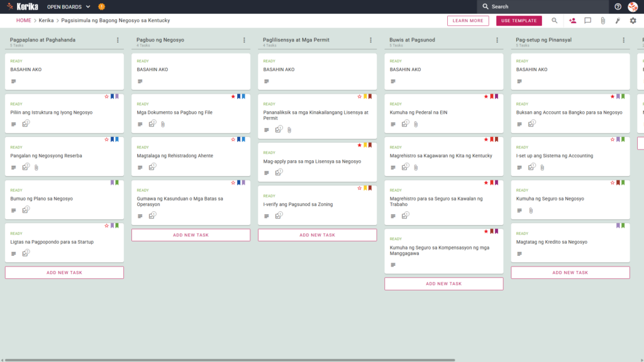
Task: Open the Pagpaplano at Paghahanda column menu
Action: click(118, 40)
